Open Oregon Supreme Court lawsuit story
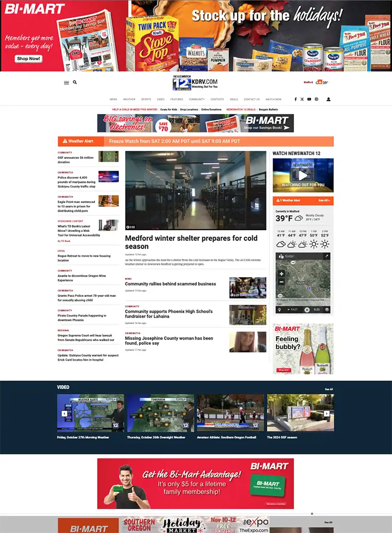392x533 pixels. [86, 337]
